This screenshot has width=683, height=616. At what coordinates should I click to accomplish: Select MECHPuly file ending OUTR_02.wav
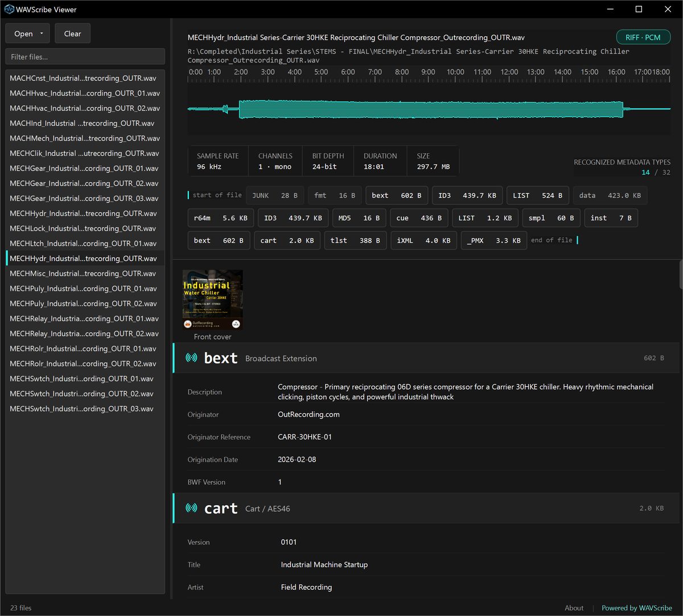pyautogui.click(x=85, y=303)
